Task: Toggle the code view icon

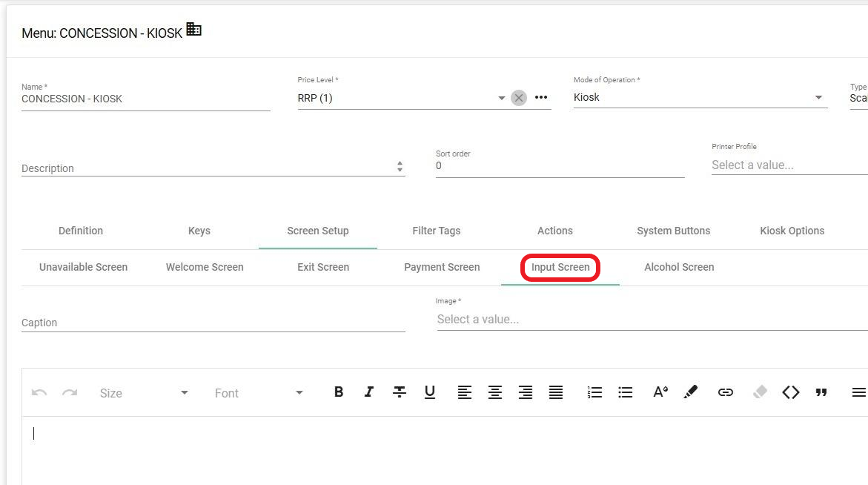Action: [791, 392]
